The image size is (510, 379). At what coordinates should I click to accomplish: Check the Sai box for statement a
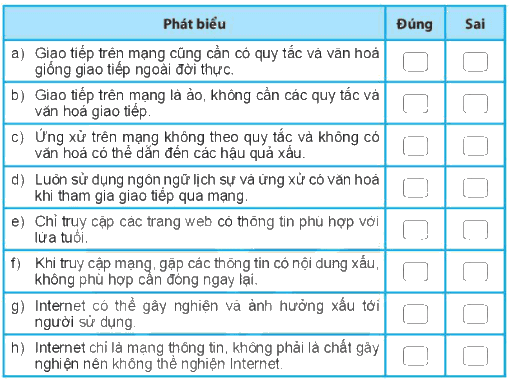475,62
